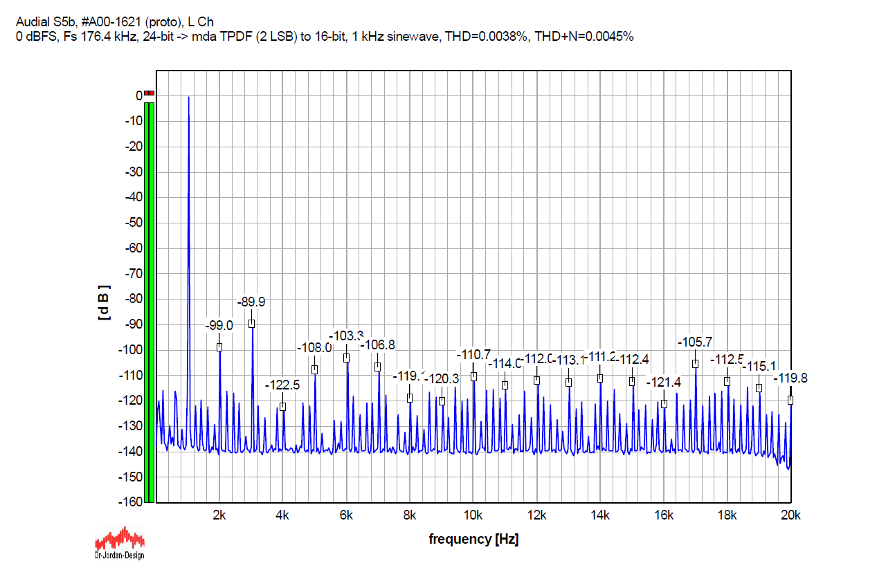
Task: Click the [dB] vertical axis title
Action: 105,302
